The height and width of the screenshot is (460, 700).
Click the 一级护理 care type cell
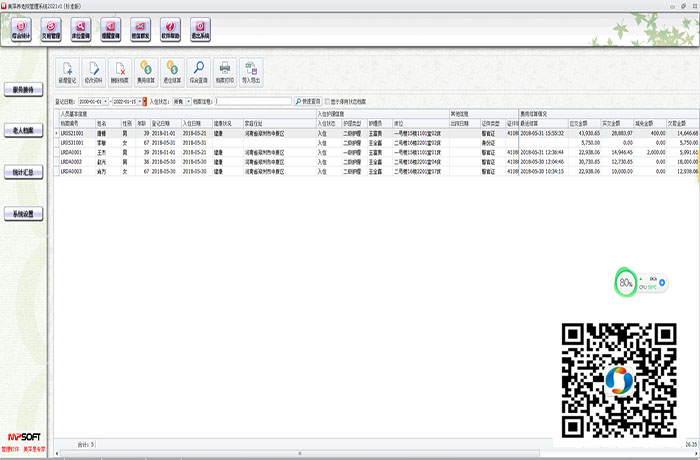352,152
